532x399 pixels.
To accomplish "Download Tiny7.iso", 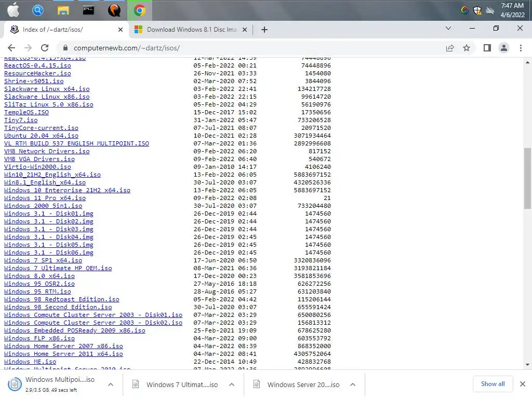I will point(21,120).
